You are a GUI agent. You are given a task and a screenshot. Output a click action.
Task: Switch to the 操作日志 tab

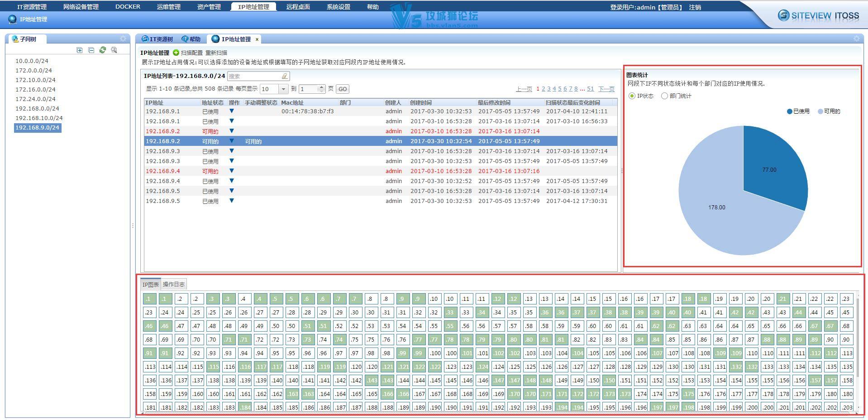point(174,285)
